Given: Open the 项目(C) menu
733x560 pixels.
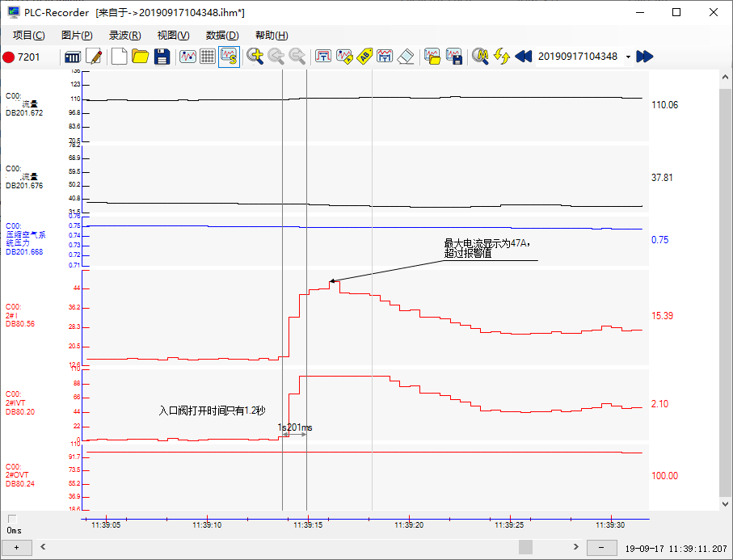Looking at the screenshot, I should coord(29,36).
